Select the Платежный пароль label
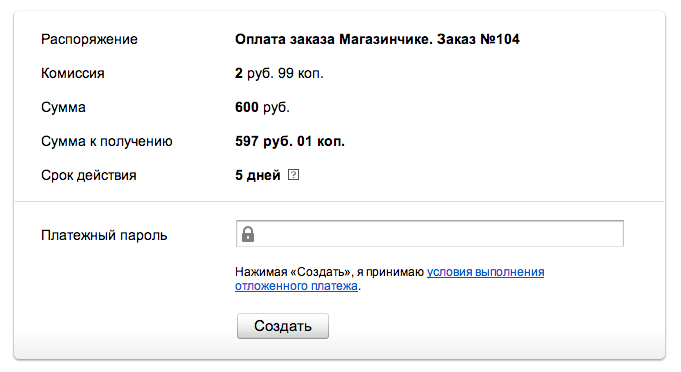Screen dimensions: 681x372 tap(104, 235)
